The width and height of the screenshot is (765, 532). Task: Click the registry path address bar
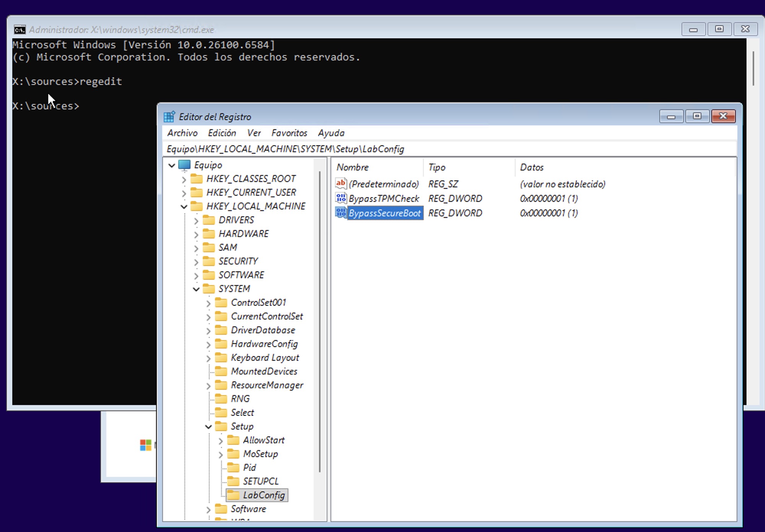click(x=449, y=149)
